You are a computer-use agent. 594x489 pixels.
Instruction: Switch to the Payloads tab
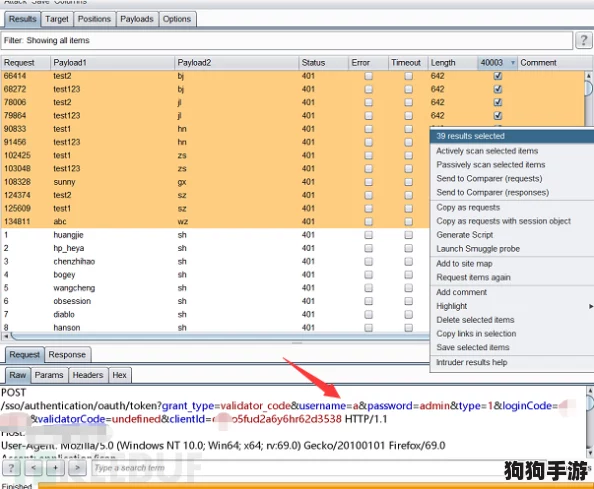137,19
